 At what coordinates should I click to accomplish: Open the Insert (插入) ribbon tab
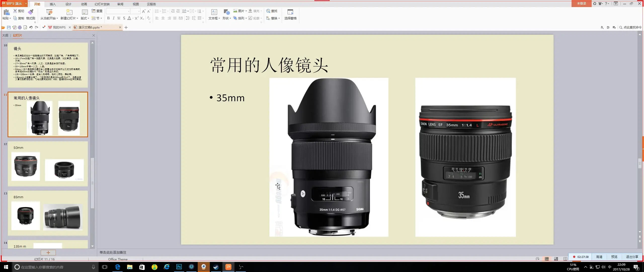click(x=53, y=4)
